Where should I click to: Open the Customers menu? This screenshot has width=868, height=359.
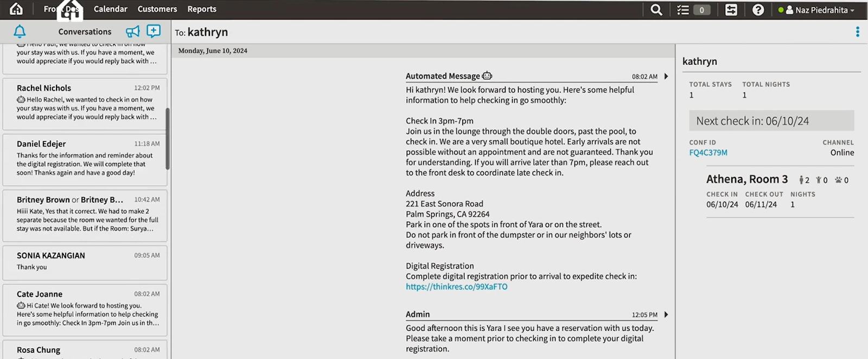coord(157,9)
